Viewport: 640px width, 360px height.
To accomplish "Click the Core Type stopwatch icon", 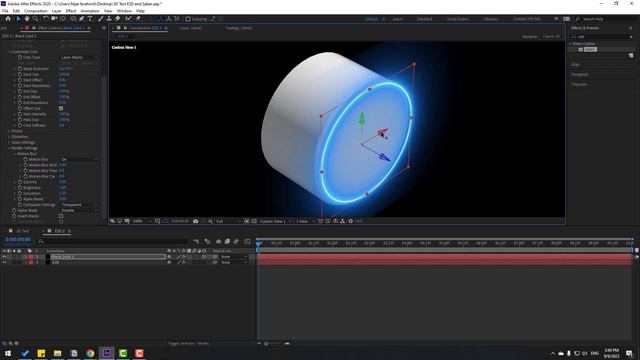I will (20, 58).
